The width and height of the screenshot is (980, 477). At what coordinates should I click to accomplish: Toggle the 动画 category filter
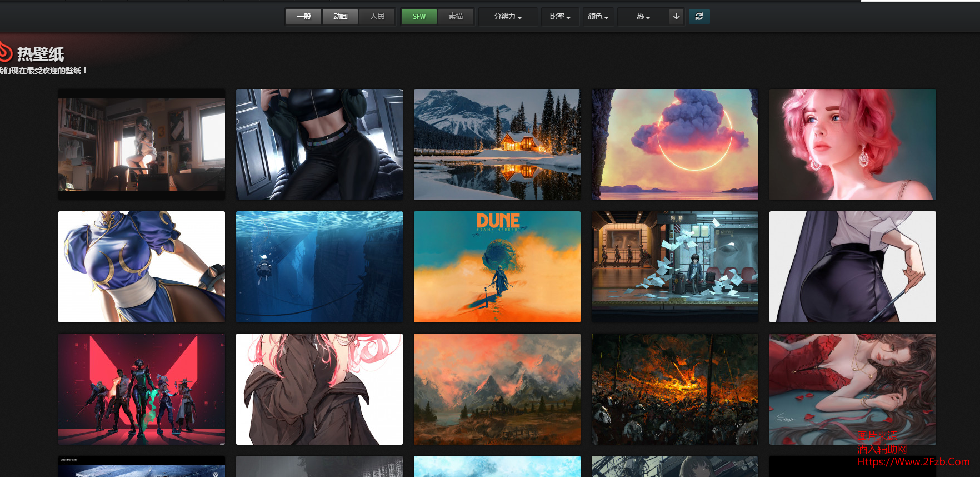(341, 17)
